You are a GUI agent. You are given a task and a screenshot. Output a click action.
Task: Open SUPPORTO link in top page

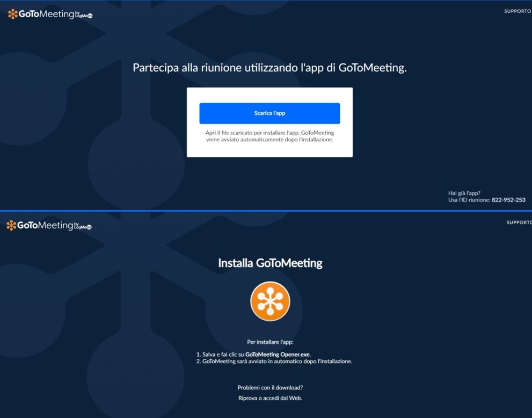[x=518, y=11]
